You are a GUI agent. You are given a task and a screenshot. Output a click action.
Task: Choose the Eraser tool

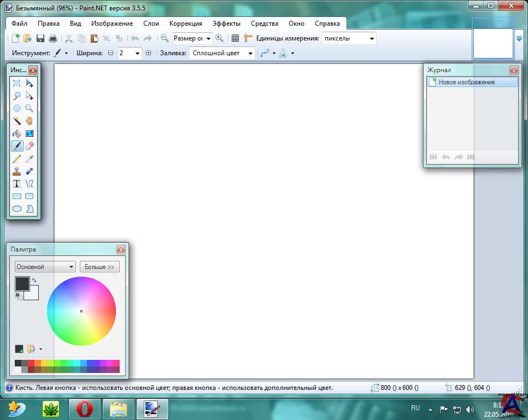tap(30, 146)
